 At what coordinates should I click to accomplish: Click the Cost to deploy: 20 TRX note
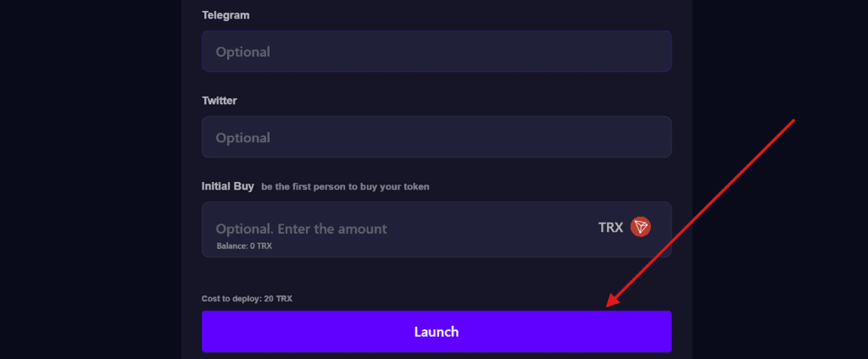(247, 299)
